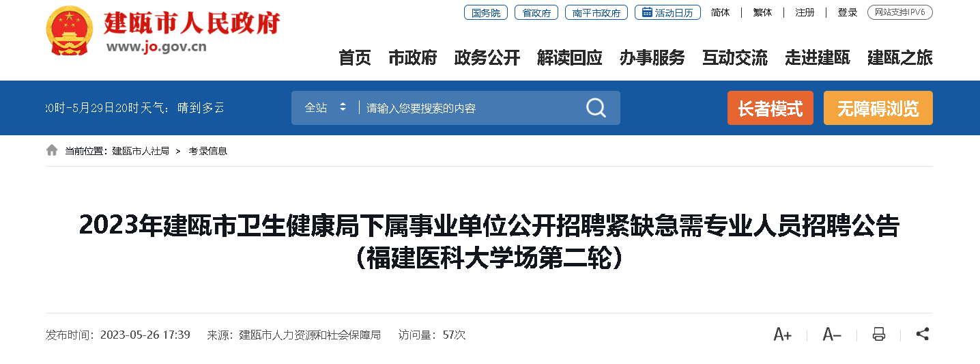Decrease font size with A- icon

832,335
